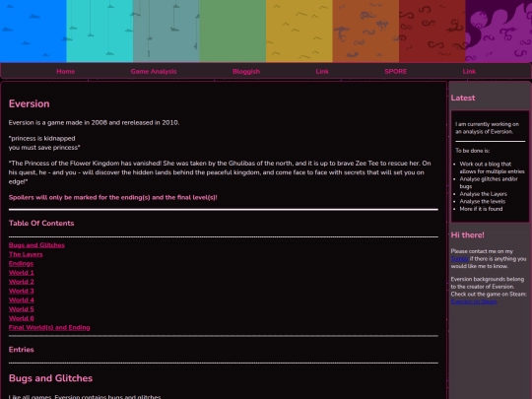Click the spoilers warning sentence

pyautogui.click(x=113, y=197)
